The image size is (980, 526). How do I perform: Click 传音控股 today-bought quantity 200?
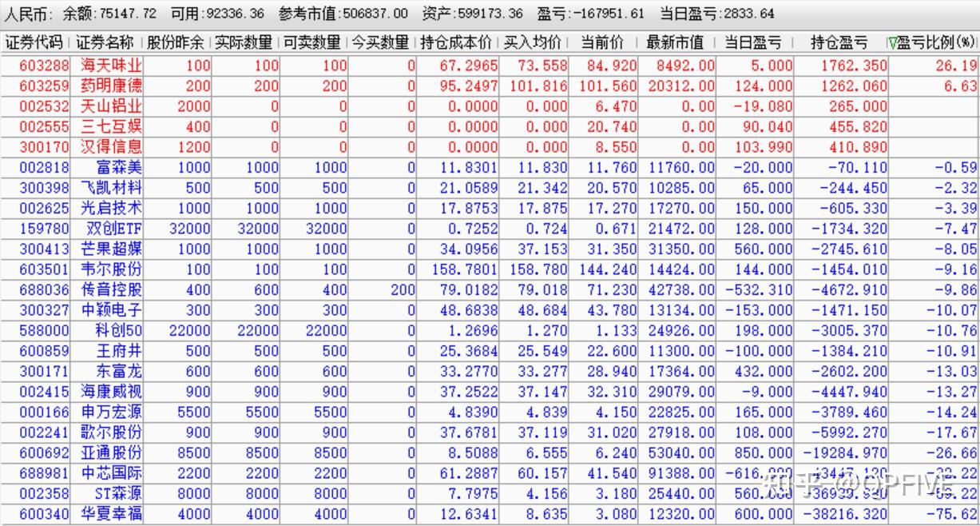(x=403, y=290)
